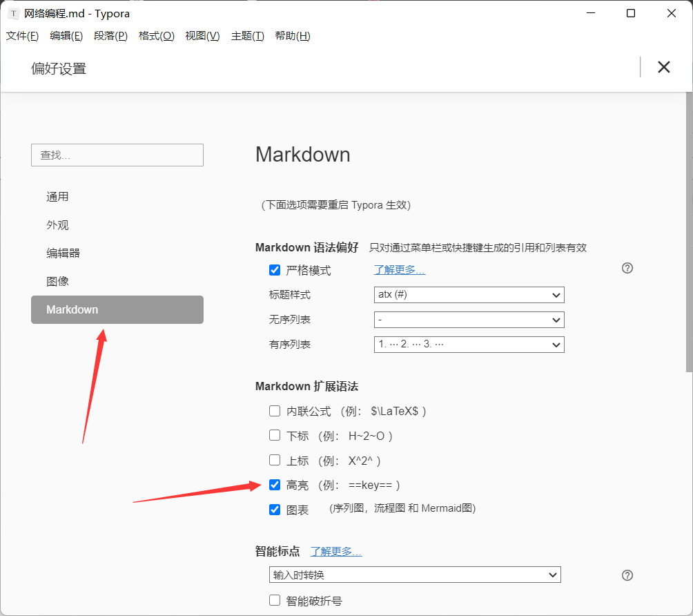Click the 偏好设置 heading text

(x=59, y=68)
